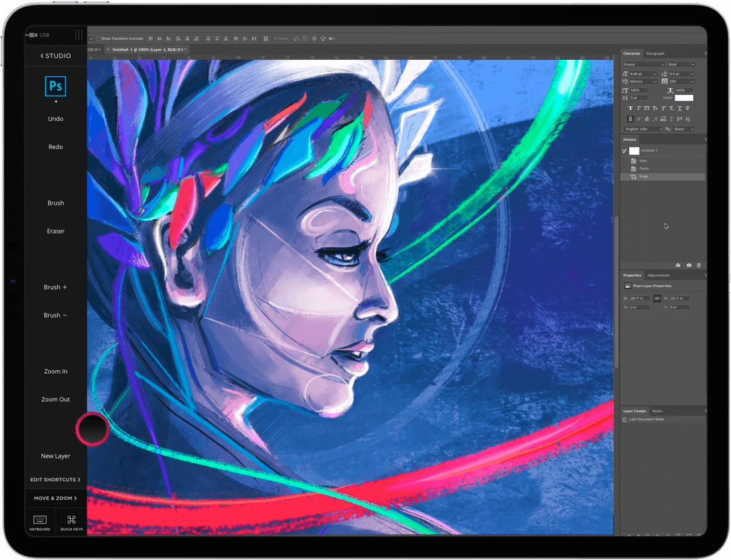The width and height of the screenshot is (731, 560).
Task: Open the white text Color swatch
Action: click(684, 98)
